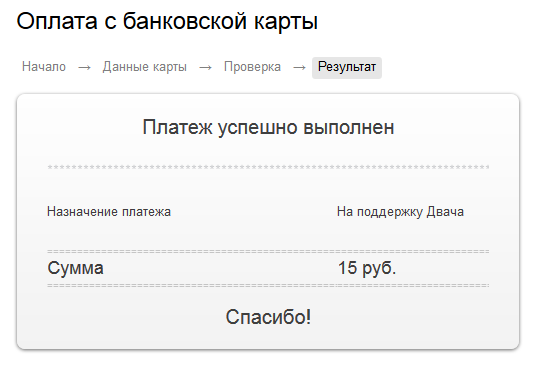534x369 pixels.
Task: Click the word 'Двача' in payment purpose
Action: pos(445,212)
